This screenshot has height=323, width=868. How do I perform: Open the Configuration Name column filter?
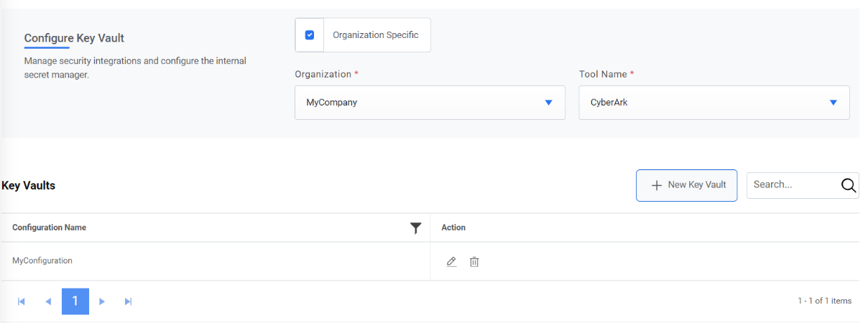coord(415,228)
